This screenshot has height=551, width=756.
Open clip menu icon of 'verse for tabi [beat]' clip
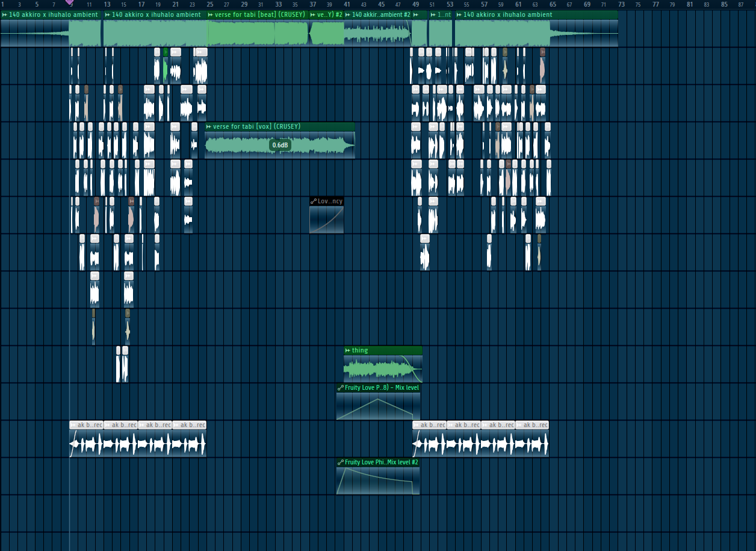point(211,14)
